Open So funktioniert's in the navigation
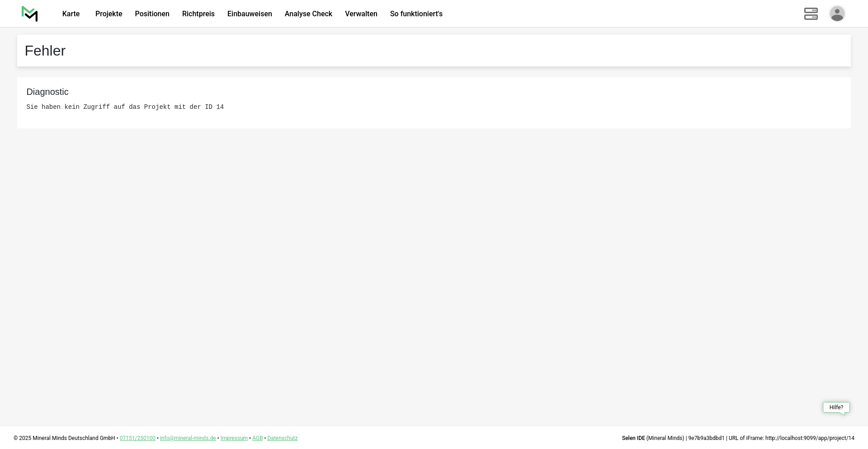This screenshot has width=868, height=449. pos(416,14)
